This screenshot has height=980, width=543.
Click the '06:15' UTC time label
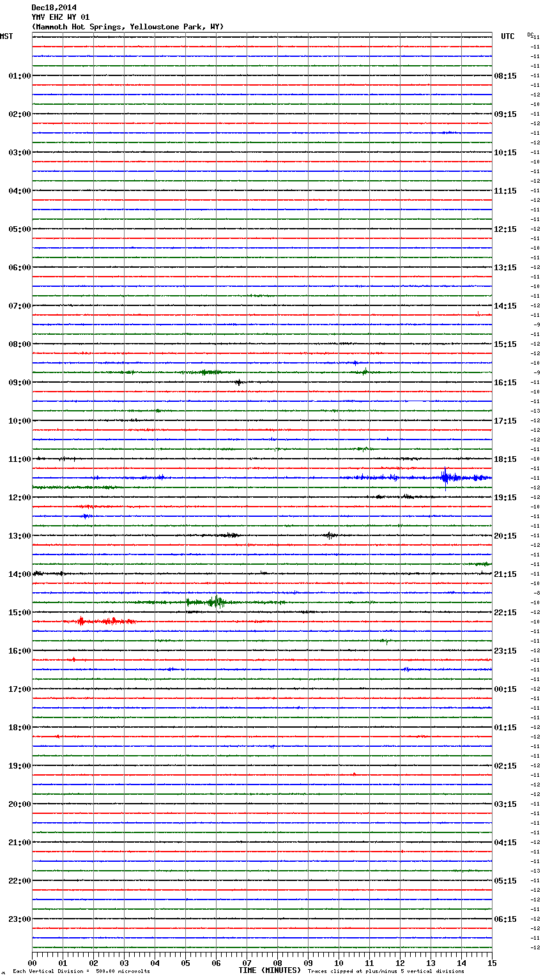(x=505, y=919)
